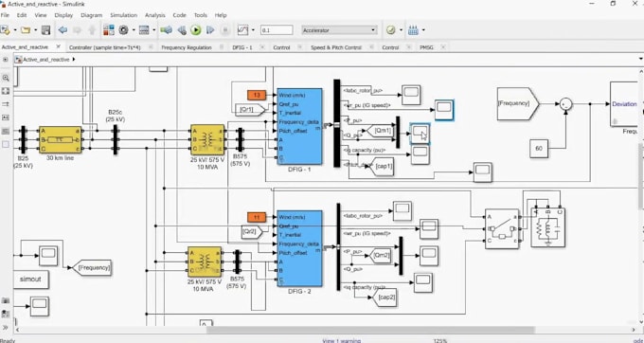Click the Image palette icon

coord(6,131)
